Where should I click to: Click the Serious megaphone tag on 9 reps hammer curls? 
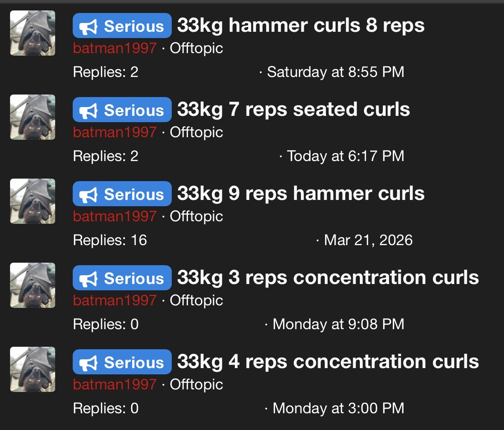(122, 194)
